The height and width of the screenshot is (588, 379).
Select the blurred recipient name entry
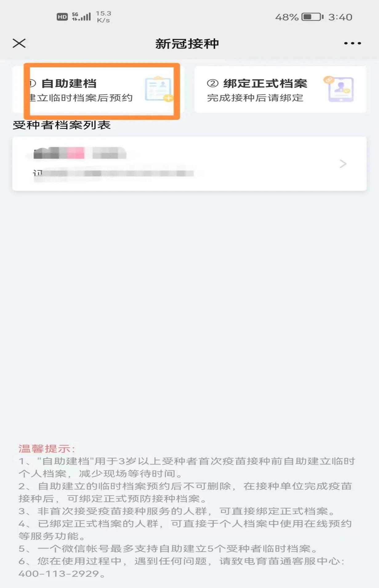80,153
